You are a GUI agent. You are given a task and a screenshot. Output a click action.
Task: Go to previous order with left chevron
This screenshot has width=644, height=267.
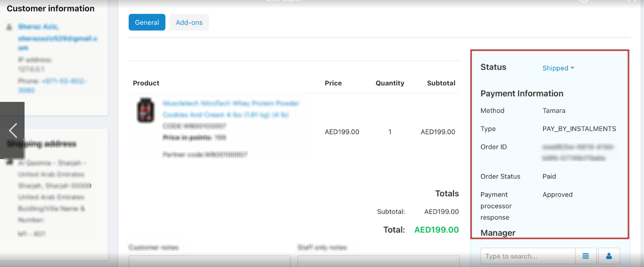[x=12, y=131]
